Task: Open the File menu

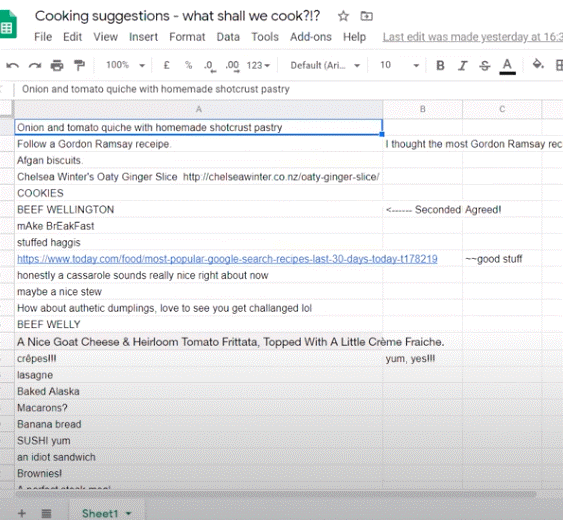Action: coord(43,37)
